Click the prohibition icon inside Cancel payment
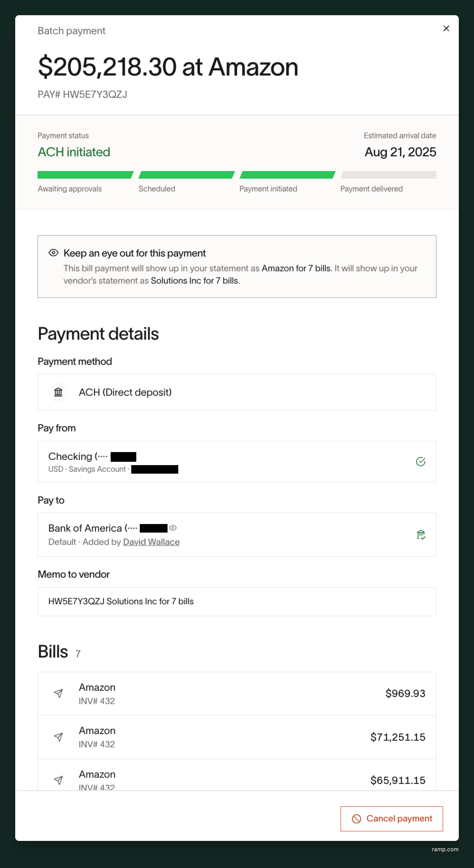 (356, 818)
